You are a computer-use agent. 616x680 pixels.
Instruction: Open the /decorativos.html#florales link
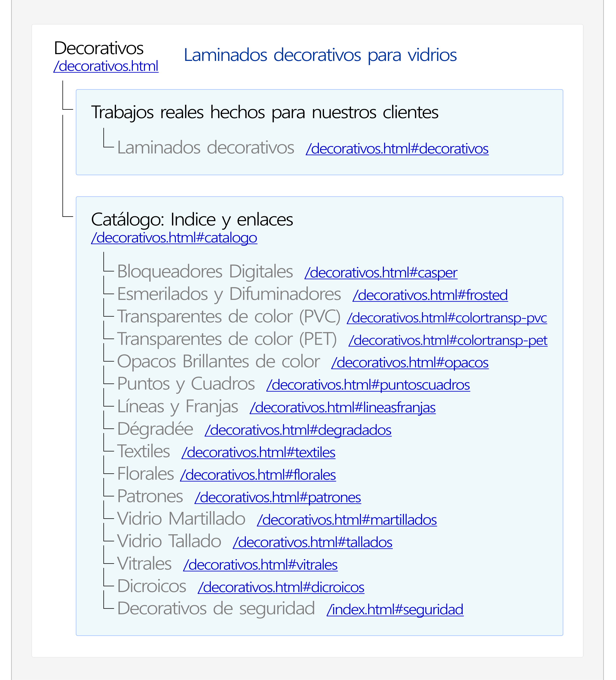[258, 475]
